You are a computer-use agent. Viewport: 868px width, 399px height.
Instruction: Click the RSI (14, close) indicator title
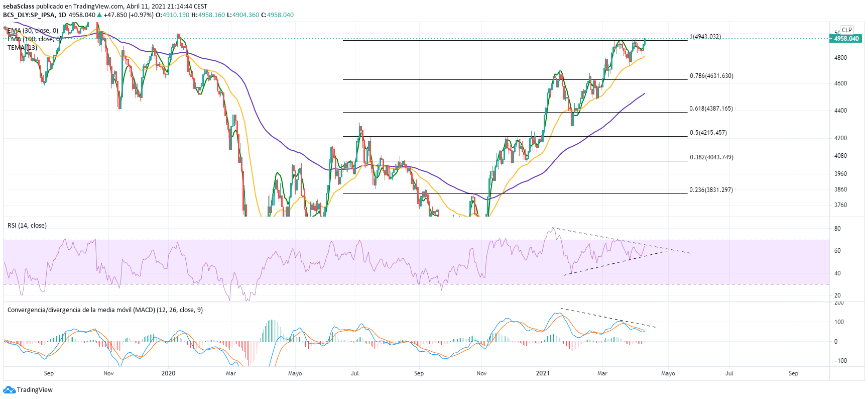point(27,226)
